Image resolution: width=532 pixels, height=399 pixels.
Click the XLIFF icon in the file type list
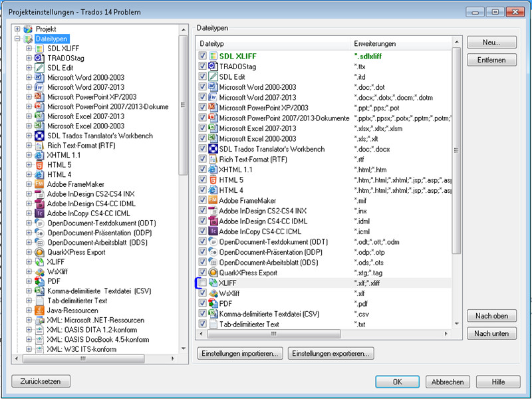pos(213,283)
